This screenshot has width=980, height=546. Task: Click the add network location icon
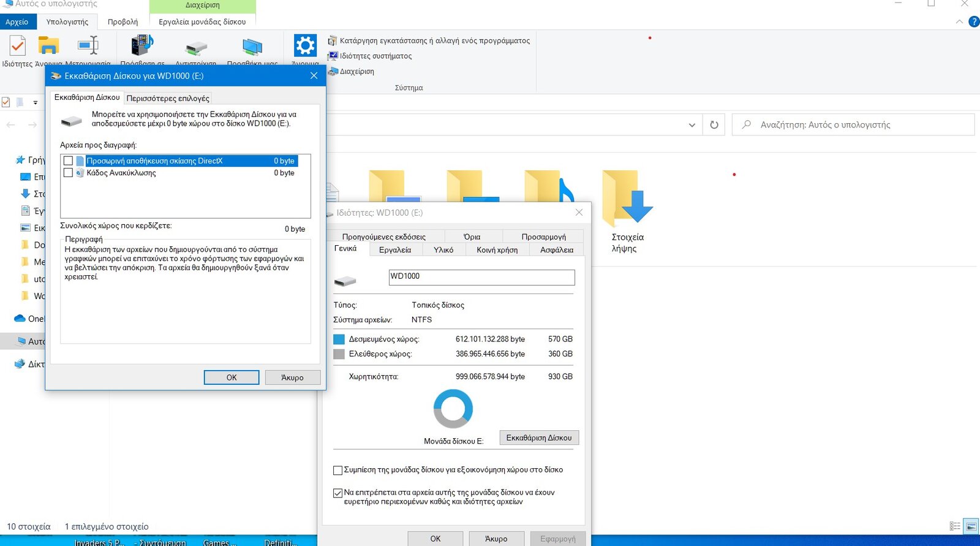click(x=252, y=47)
